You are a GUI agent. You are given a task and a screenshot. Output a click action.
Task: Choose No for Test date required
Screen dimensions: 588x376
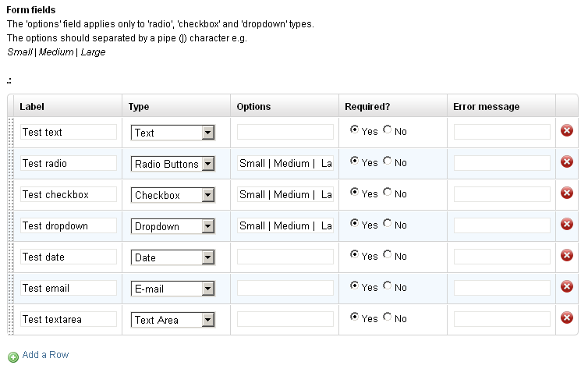click(388, 254)
